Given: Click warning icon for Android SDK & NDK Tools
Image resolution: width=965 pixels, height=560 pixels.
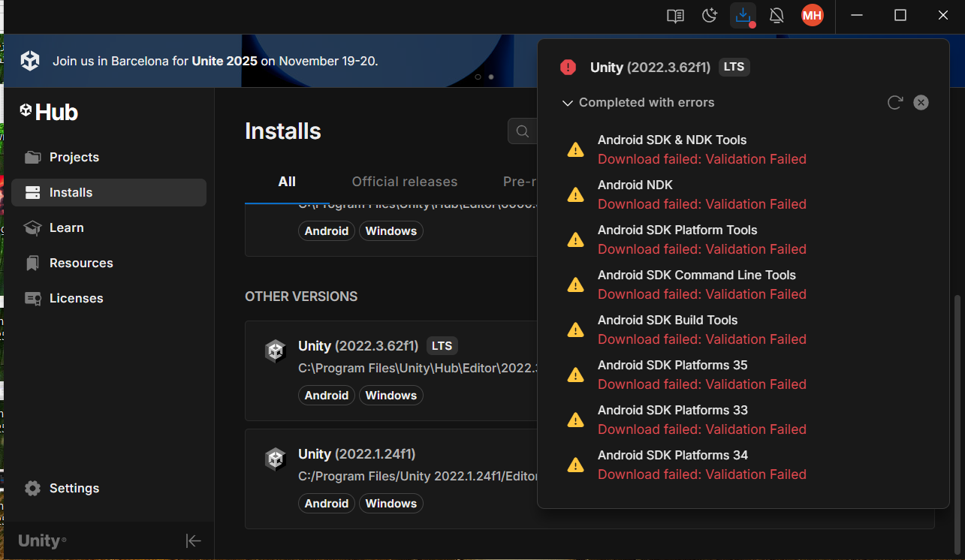Looking at the screenshot, I should click(x=575, y=149).
